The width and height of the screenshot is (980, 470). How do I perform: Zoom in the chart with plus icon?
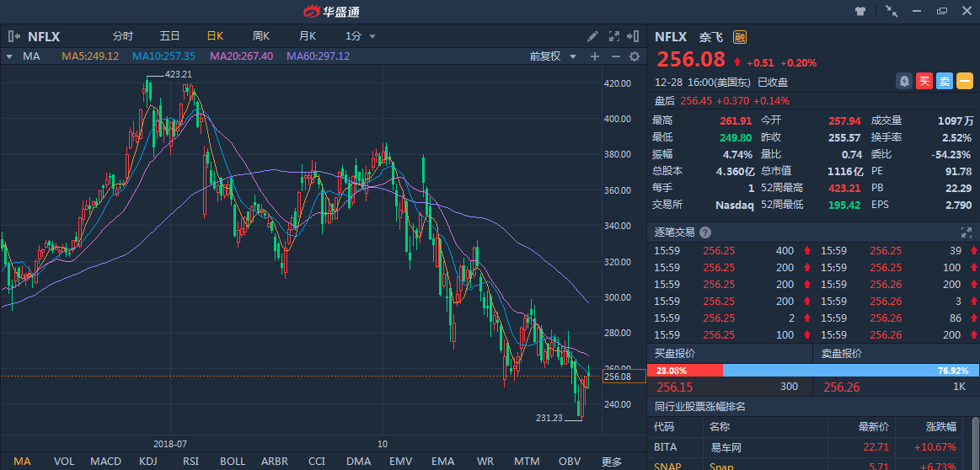pos(595,56)
